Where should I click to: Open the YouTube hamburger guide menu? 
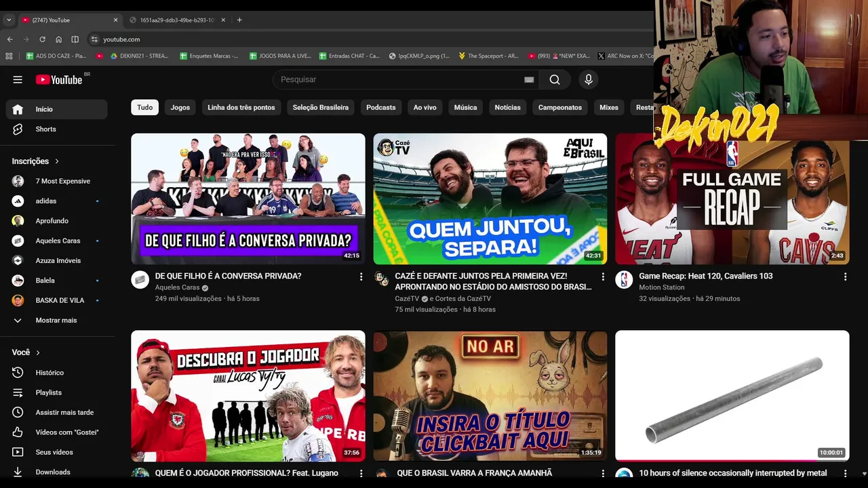(18, 79)
